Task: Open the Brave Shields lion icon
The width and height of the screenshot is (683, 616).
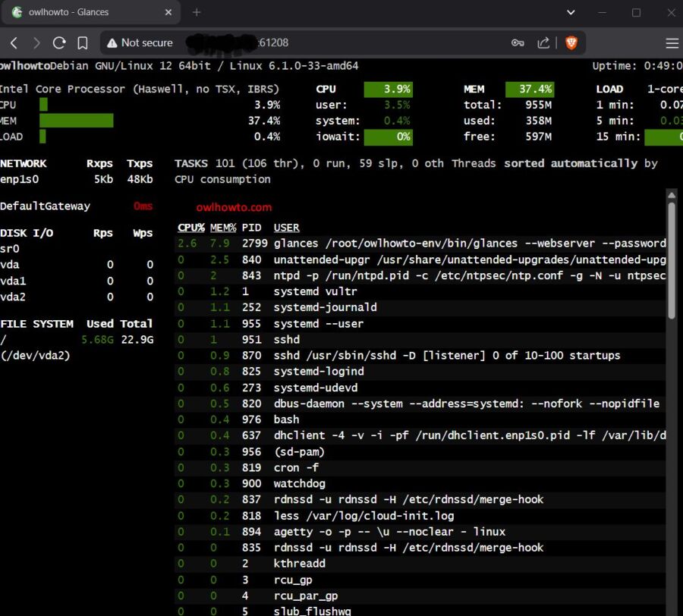Action: [571, 42]
